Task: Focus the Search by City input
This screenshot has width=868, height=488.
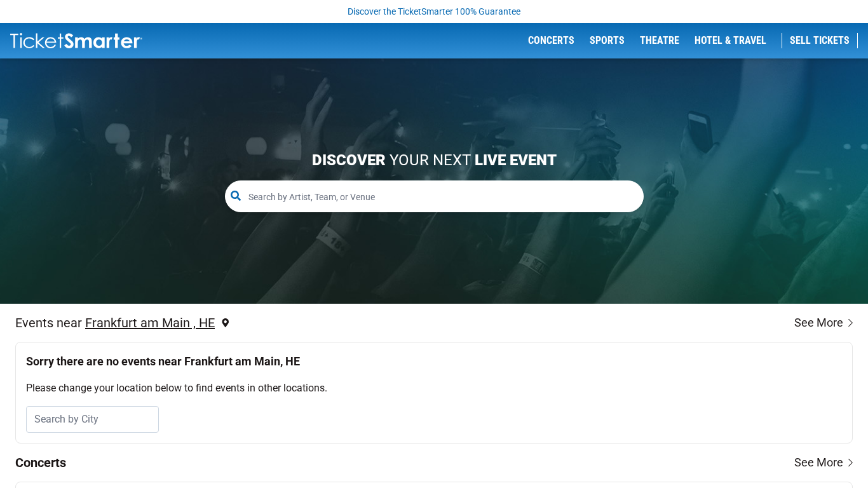Action: click(x=92, y=419)
